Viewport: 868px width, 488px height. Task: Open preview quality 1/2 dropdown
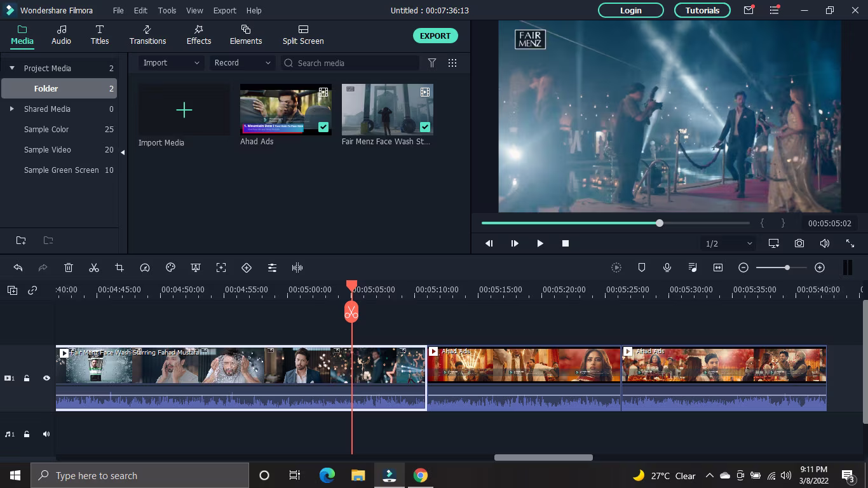(x=728, y=243)
